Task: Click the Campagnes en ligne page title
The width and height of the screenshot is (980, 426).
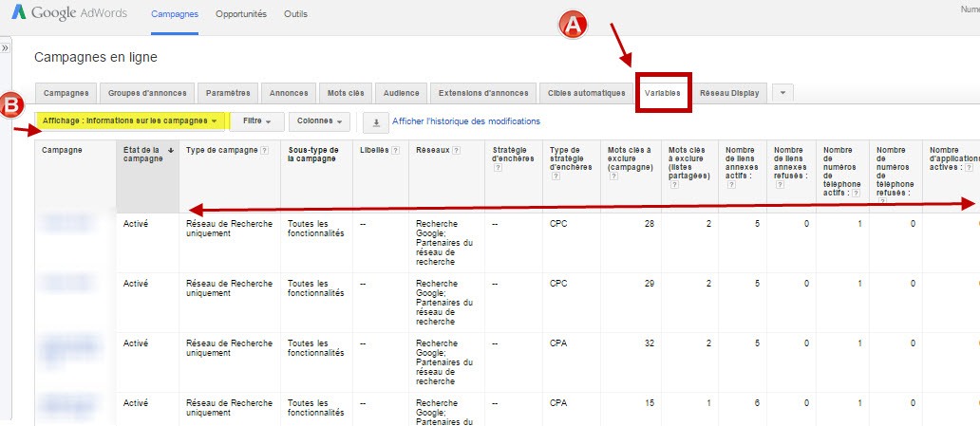Action: tap(96, 58)
